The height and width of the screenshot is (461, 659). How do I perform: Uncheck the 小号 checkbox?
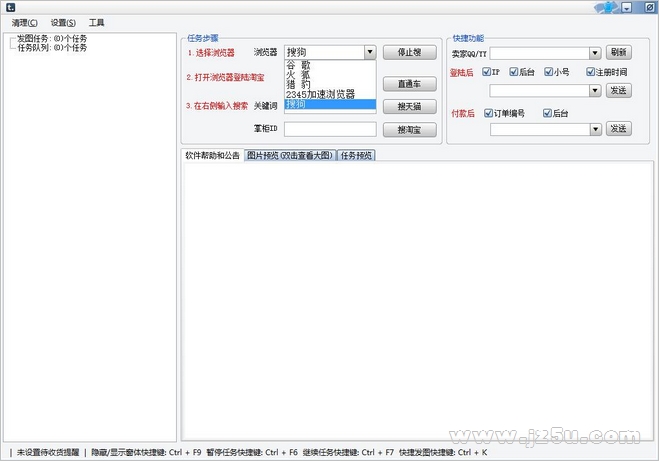pyautogui.click(x=550, y=72)
